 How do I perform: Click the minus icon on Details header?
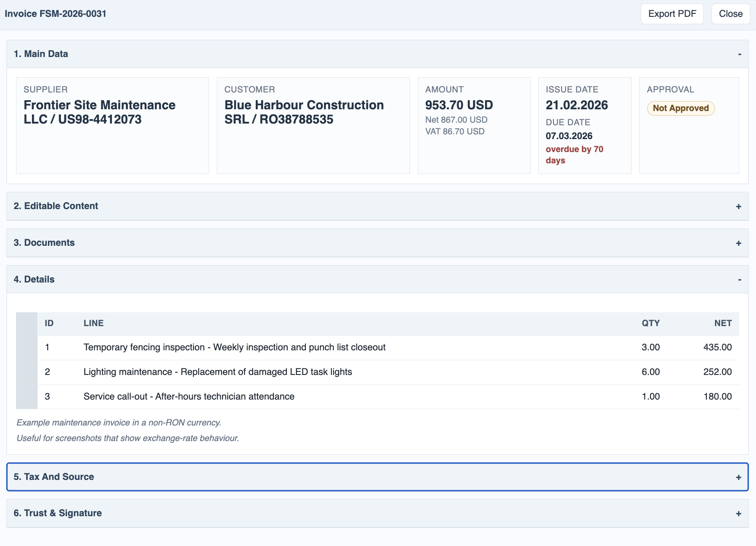[740, 279]
